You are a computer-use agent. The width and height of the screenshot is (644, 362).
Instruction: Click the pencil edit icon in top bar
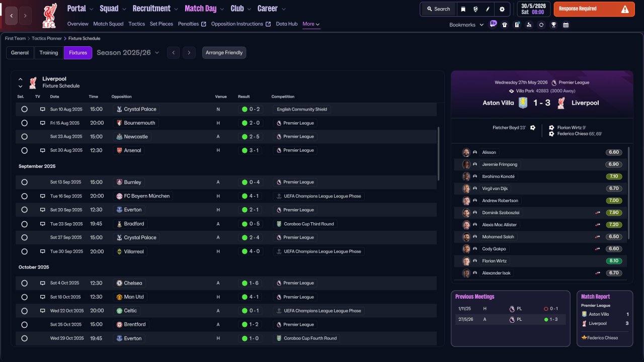(488, 9)
